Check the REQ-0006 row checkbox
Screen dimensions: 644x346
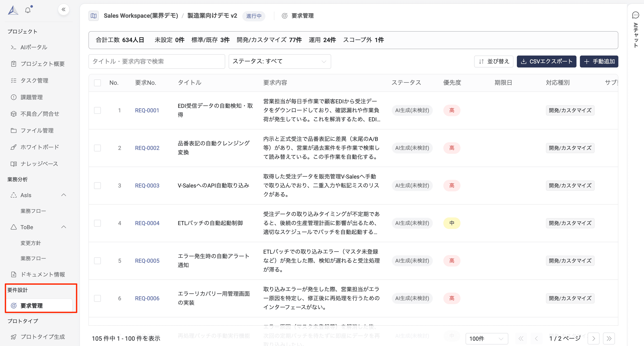(x=97, y=298)
